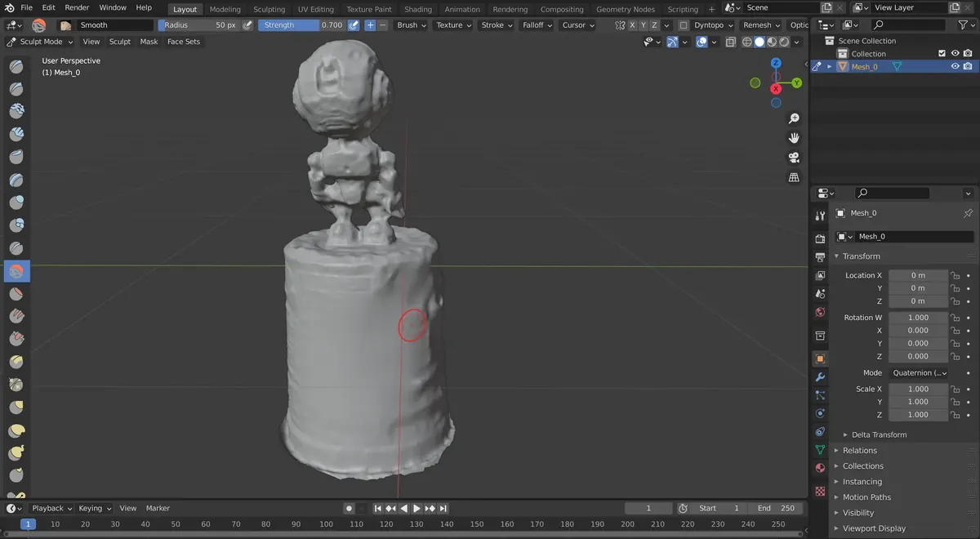Screen dimensions: 980x539
Task: Open World properties tab icon
Action: click(820, 312)
